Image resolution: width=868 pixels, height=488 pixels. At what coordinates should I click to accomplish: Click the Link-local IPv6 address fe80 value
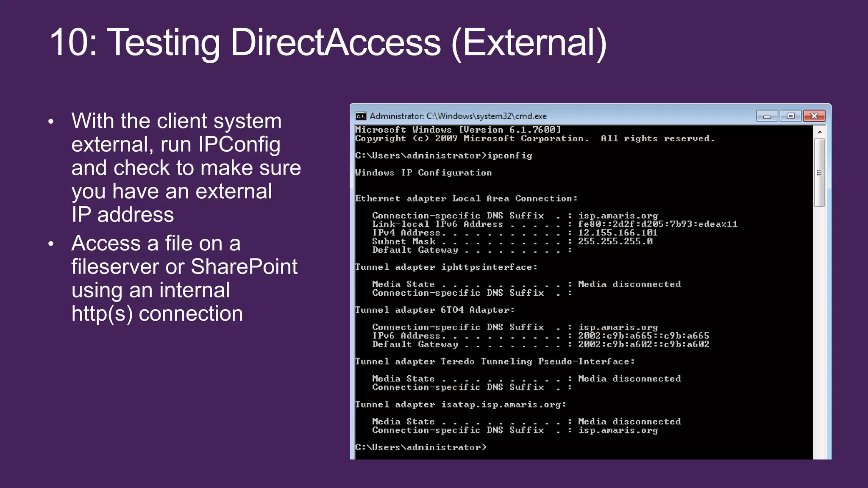pyautogui.click(x=657, y=224)
